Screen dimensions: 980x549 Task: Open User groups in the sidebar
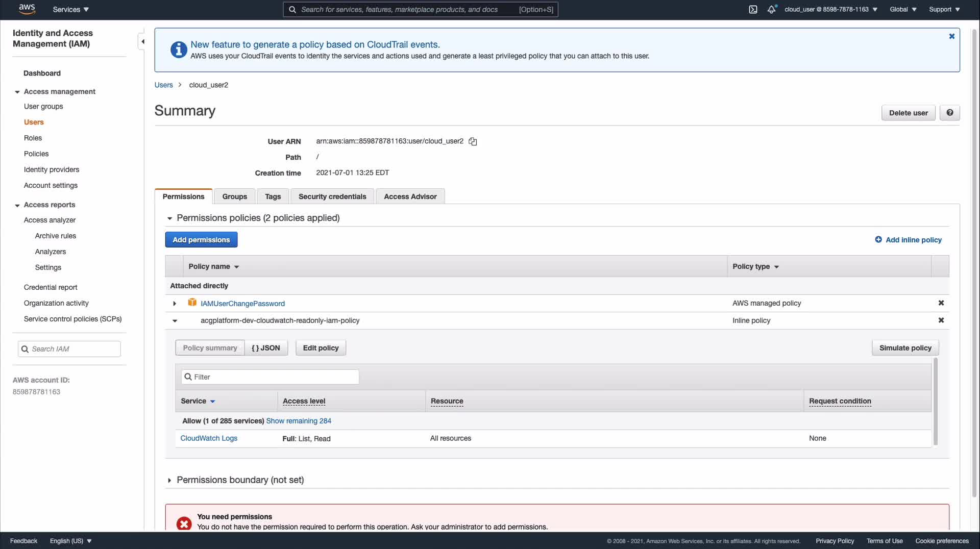tap(43, 107)
